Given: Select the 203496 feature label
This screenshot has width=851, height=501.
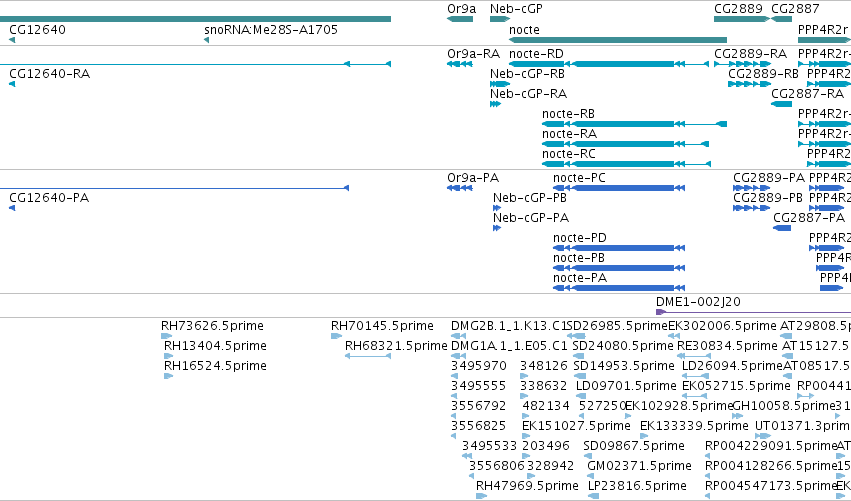Looking at the screenshot, I should pyautogui.click(x=546, y=447).
